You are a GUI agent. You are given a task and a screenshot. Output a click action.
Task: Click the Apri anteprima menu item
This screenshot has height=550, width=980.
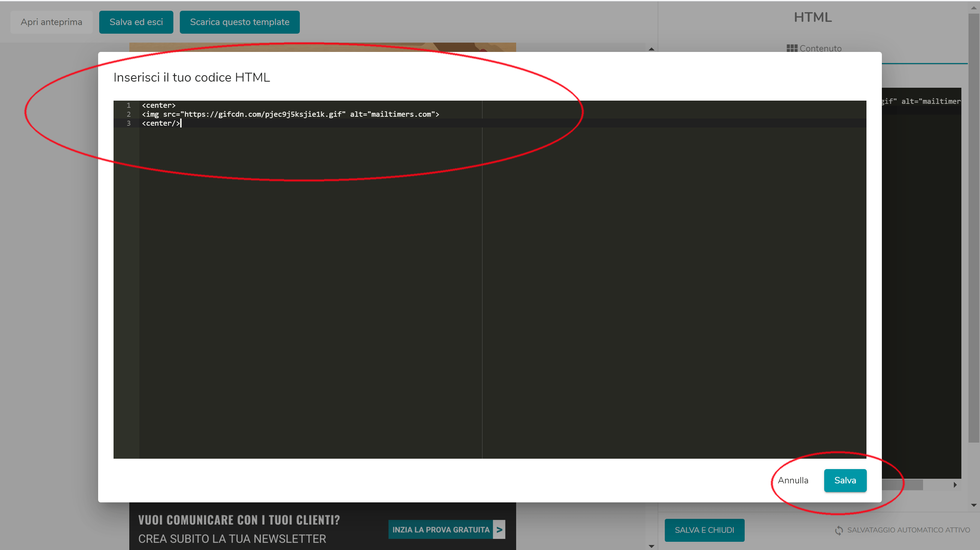52,21
